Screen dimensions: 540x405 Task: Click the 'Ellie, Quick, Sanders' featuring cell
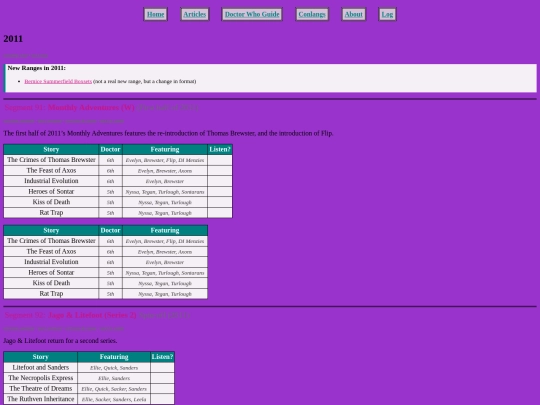click(114, 368)
